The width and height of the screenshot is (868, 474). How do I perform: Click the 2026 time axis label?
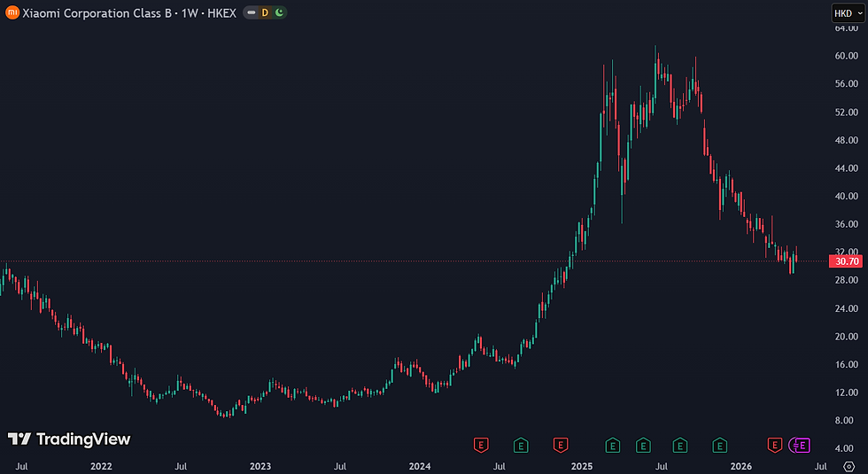tap(741, 466)
